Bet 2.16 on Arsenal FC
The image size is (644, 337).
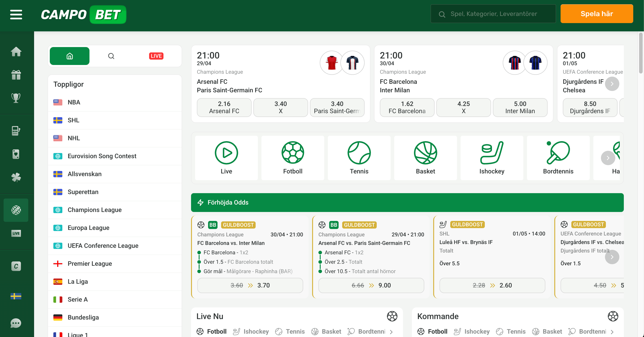[224, 107]
